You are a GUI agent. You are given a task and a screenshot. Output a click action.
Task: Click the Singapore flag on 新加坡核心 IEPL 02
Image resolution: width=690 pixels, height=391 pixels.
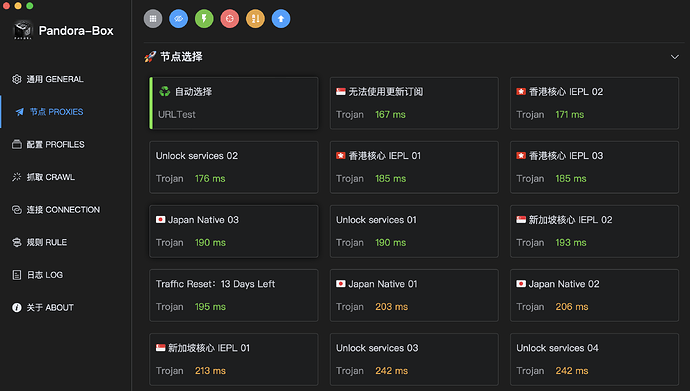[521, 219]
